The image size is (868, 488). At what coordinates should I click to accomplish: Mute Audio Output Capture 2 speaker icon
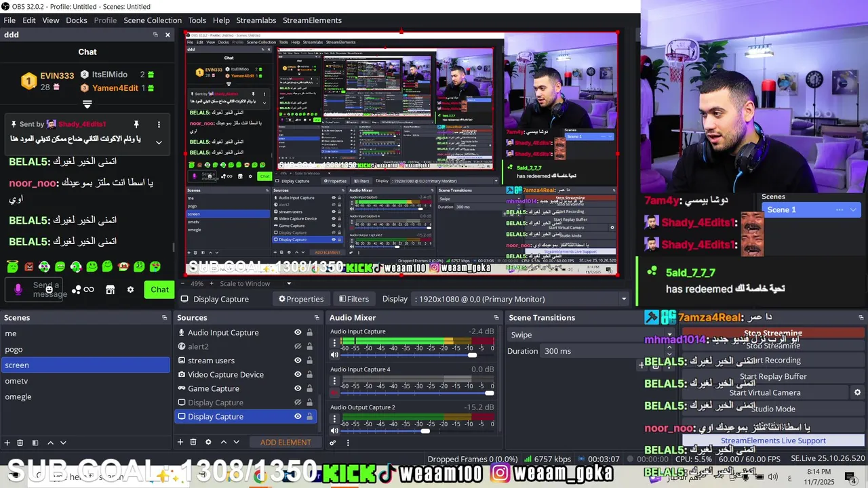[x=334, y=430]
